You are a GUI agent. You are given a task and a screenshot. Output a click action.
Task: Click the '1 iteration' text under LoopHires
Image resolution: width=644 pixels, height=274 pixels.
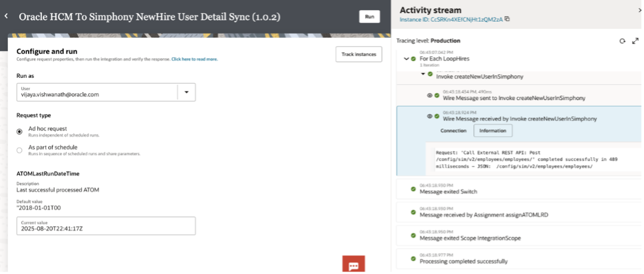point(429,65)
